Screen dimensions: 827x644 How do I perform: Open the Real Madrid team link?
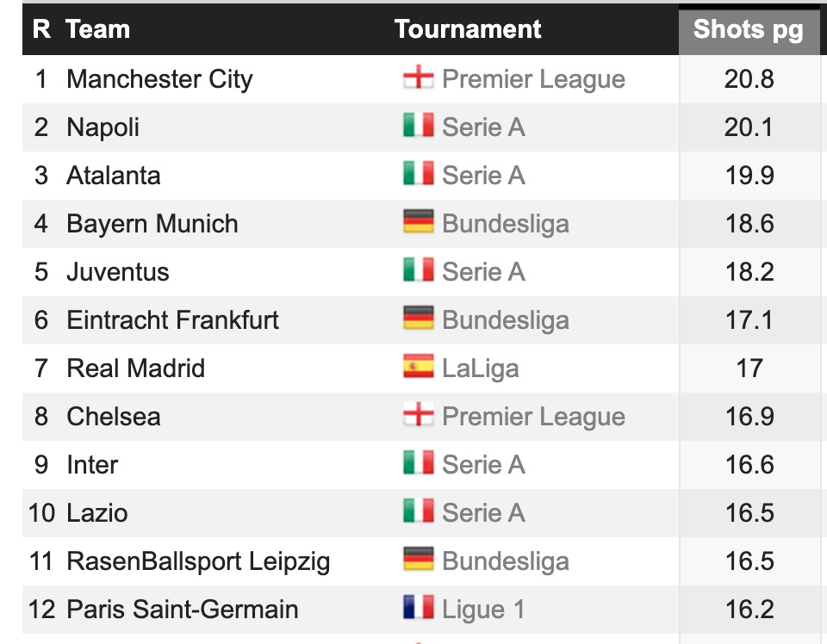(135, 368)
